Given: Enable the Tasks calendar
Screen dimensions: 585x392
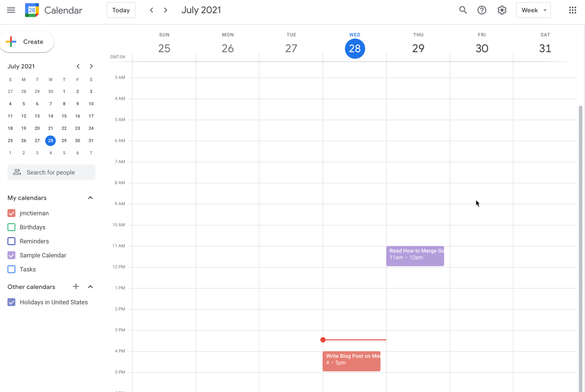Looking at the screenshot, I should pyautogui.click(x=11, y=269).
